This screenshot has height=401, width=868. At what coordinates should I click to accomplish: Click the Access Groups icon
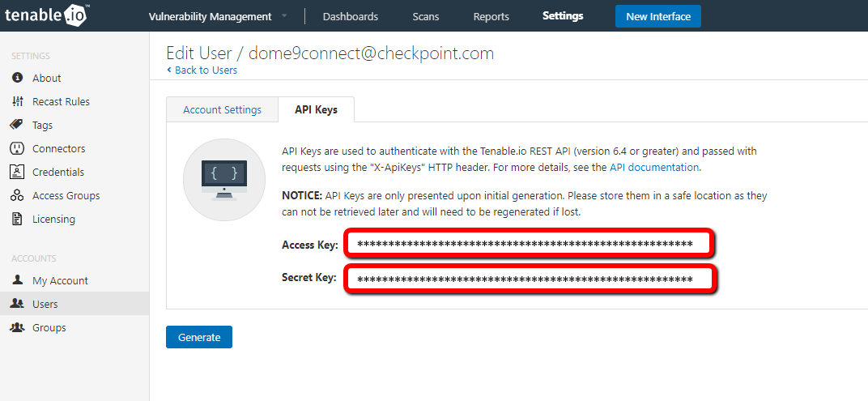[x=17, y=195]
